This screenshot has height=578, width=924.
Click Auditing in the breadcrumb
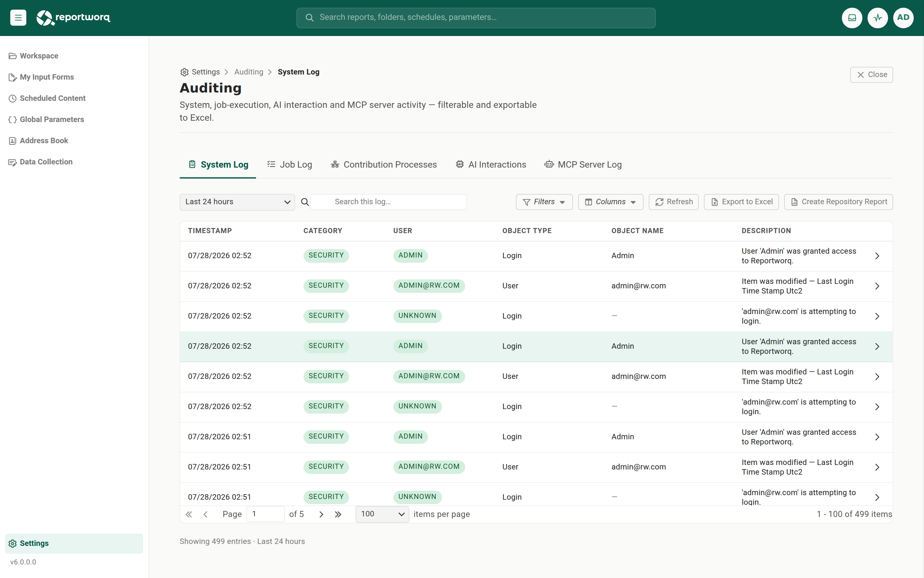pyautogui.click(x=249, y=72)
